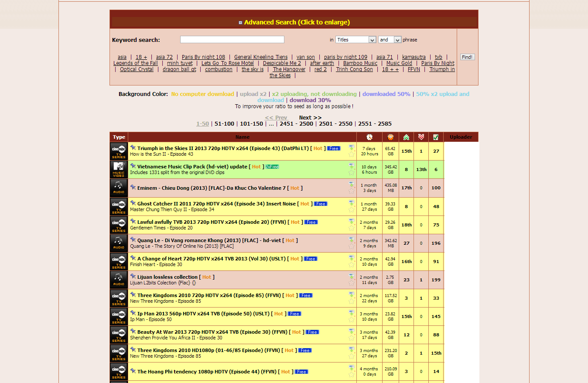Bookmark Triumph in the Skies II with its star
588x383 pixels.
pyautogui.click(x=352, y=154)
